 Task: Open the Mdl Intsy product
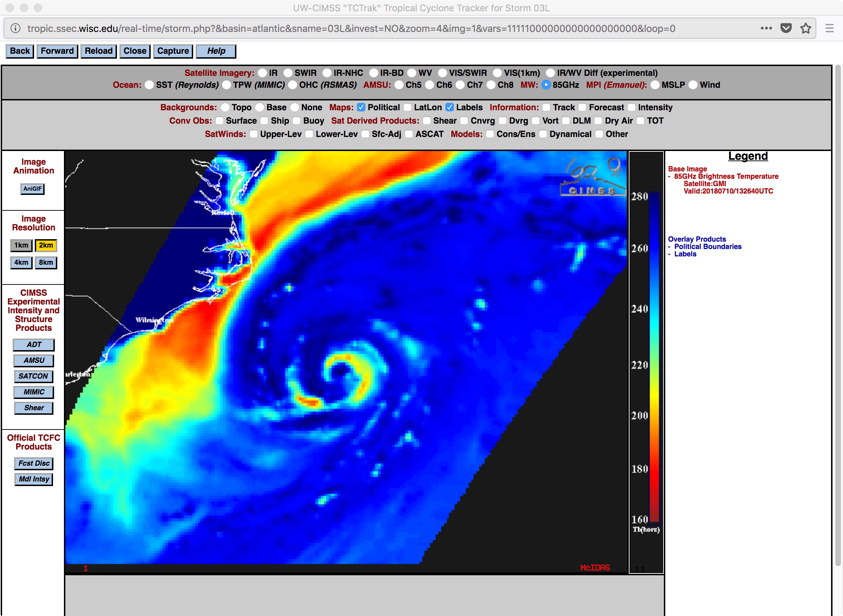tap(34, 479)
